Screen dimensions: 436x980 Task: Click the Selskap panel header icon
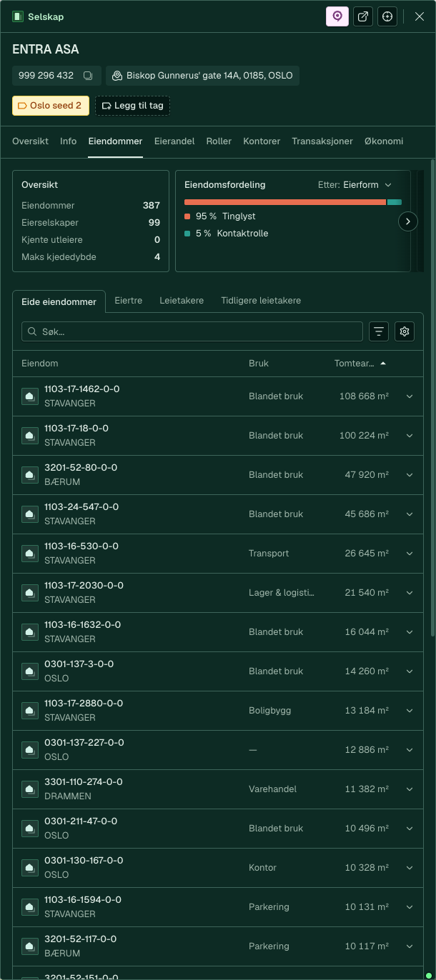click(x=17, y=16)
